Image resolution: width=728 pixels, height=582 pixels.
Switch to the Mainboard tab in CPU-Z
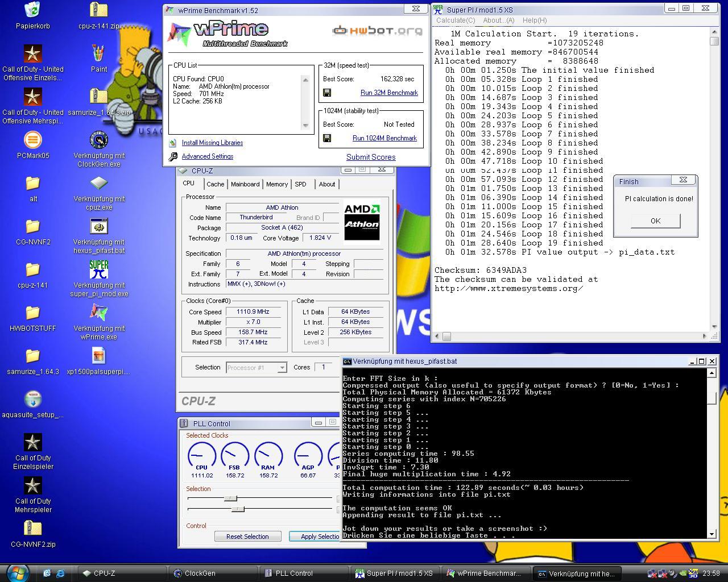coord(245,184)
